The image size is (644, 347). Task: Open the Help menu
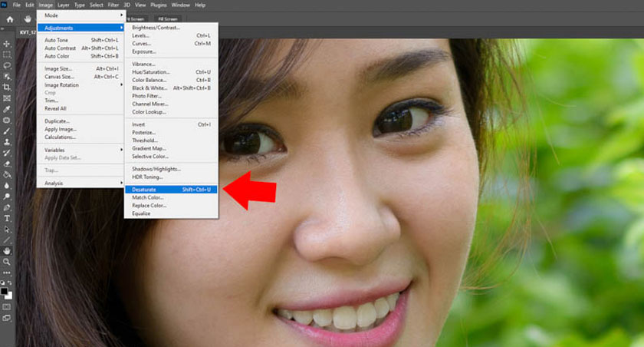point(200,5)
